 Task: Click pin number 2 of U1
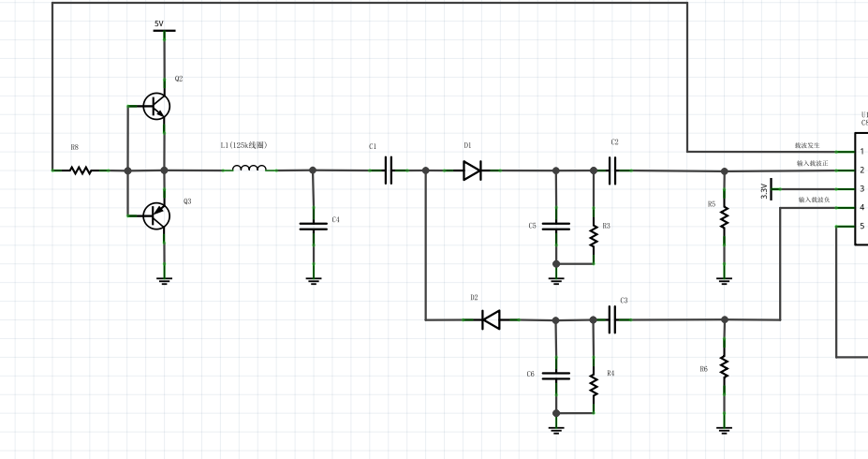click(861, 170)
